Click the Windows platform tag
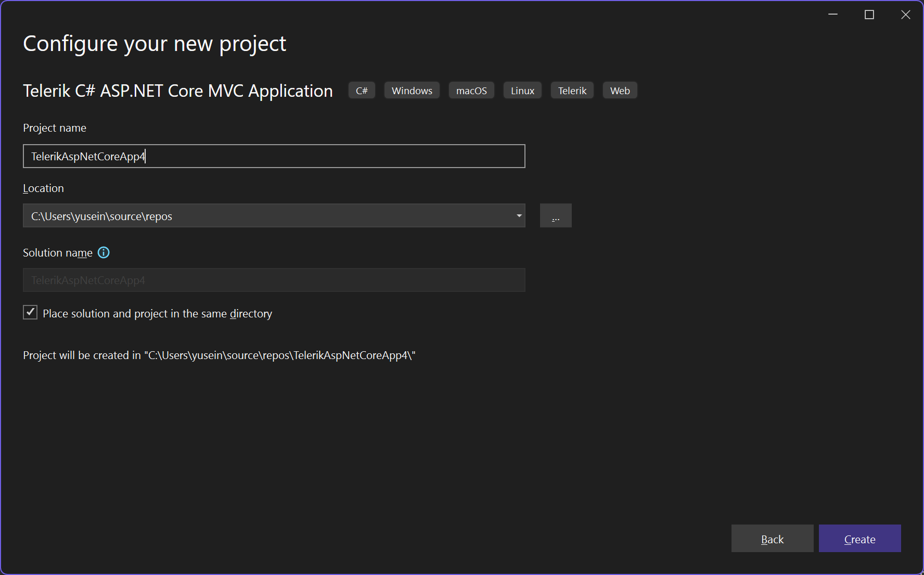 (412, 91)
